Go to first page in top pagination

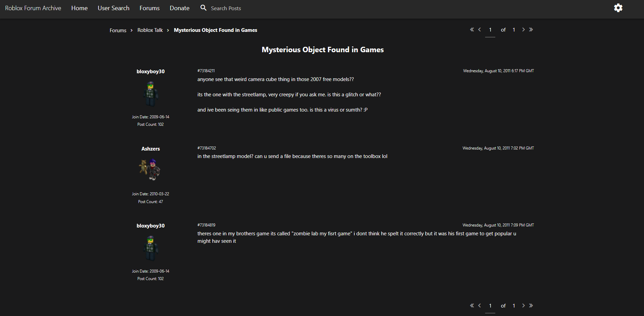click(472, 29)
